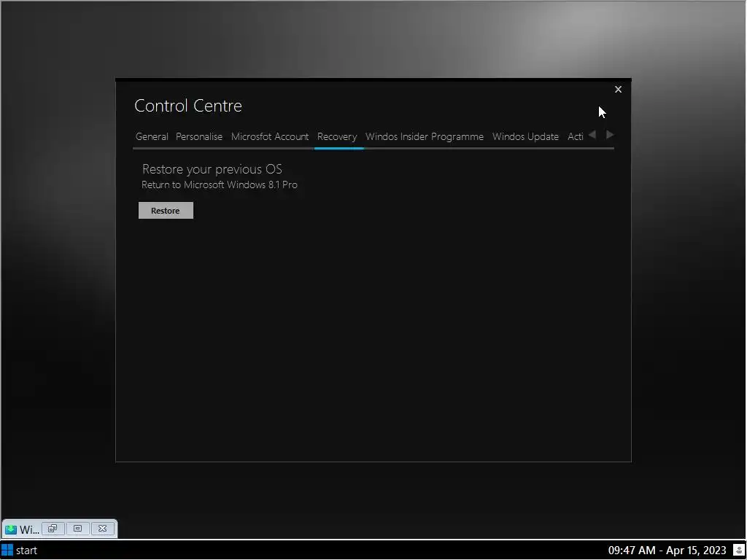Viewport: 747px width, 560px height.
Task: Click the taskbar clock and date
Action: tap(667, 551)
